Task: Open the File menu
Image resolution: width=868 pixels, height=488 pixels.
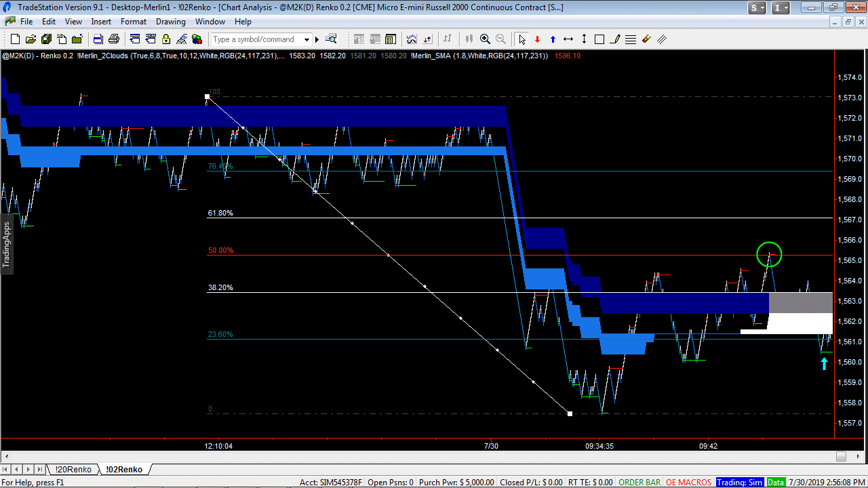Action: pyautogui.click(x=26, y=22)
